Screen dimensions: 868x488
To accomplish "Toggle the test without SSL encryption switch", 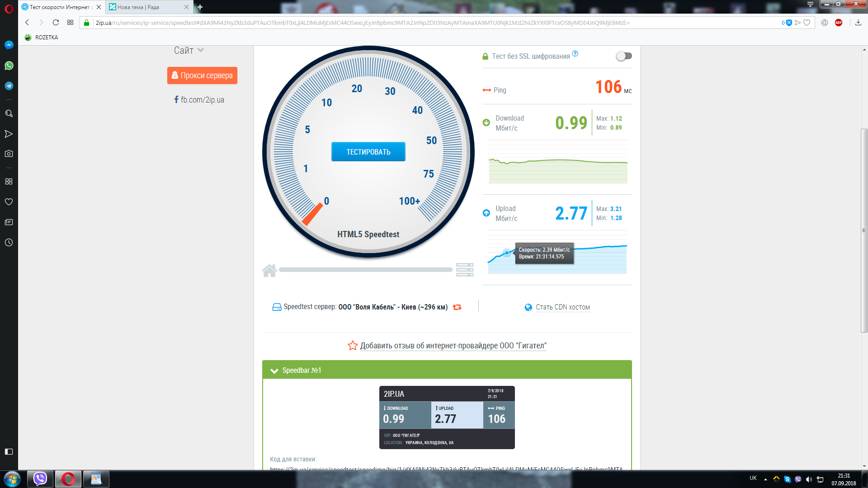I will 624,56.
